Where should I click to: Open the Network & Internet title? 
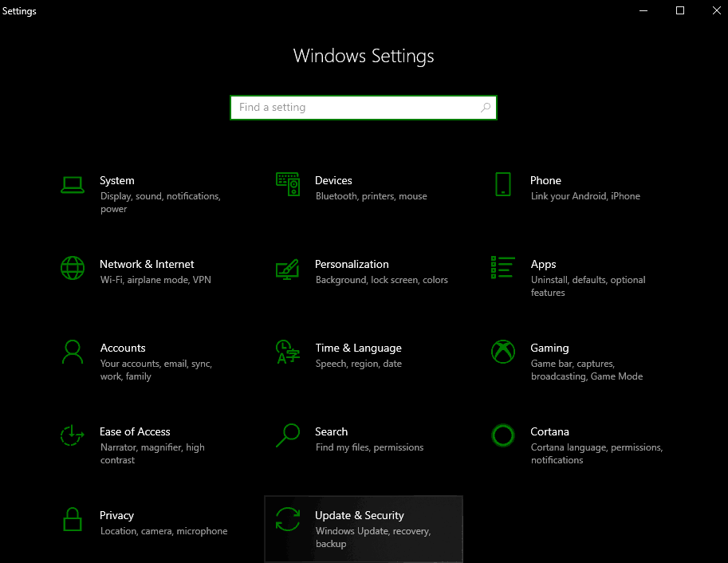(x=147, y=264)
